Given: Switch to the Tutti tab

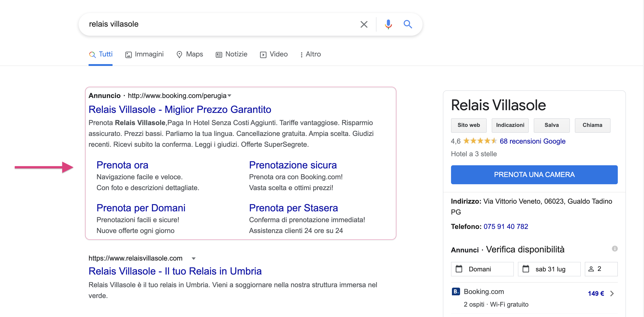Looking at the screenshot, I should [101, 54].
